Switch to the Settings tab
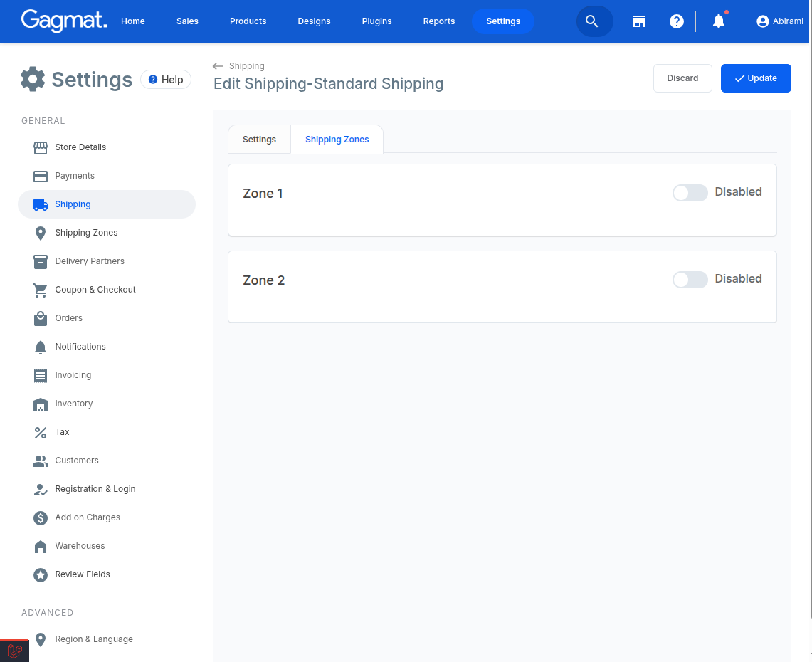Image resolution: width=812 pixels, height=662 pixels. (260, 140)
